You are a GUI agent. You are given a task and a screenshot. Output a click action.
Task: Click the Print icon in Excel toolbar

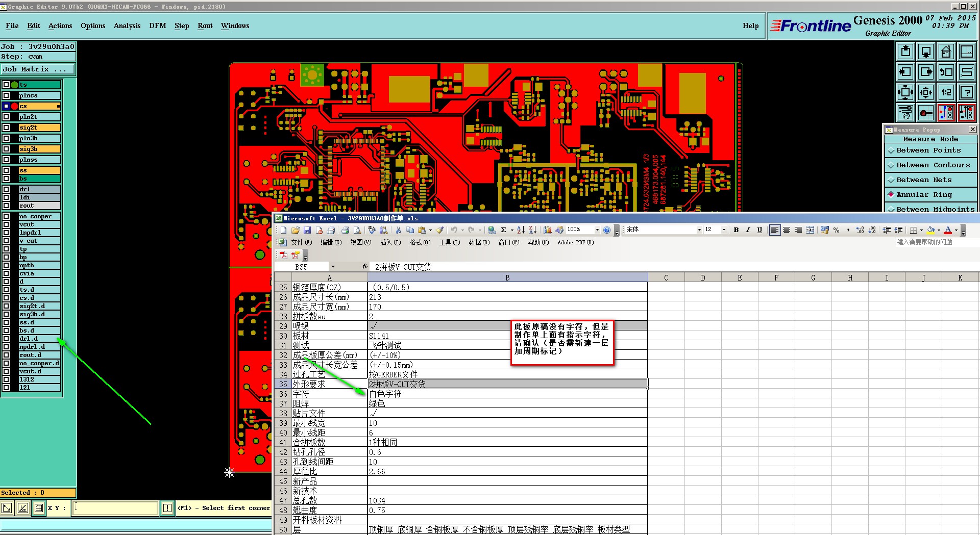346,230
